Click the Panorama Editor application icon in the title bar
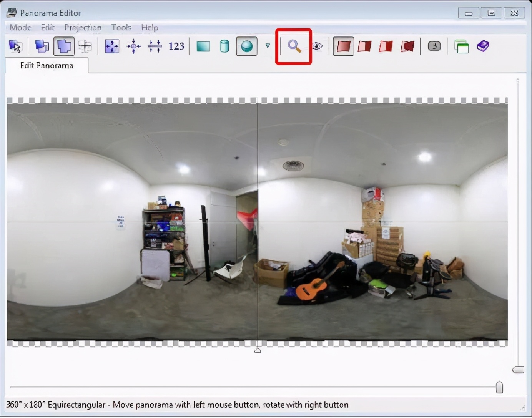Screen dimensions: 532x418 [x=12, y=13]
